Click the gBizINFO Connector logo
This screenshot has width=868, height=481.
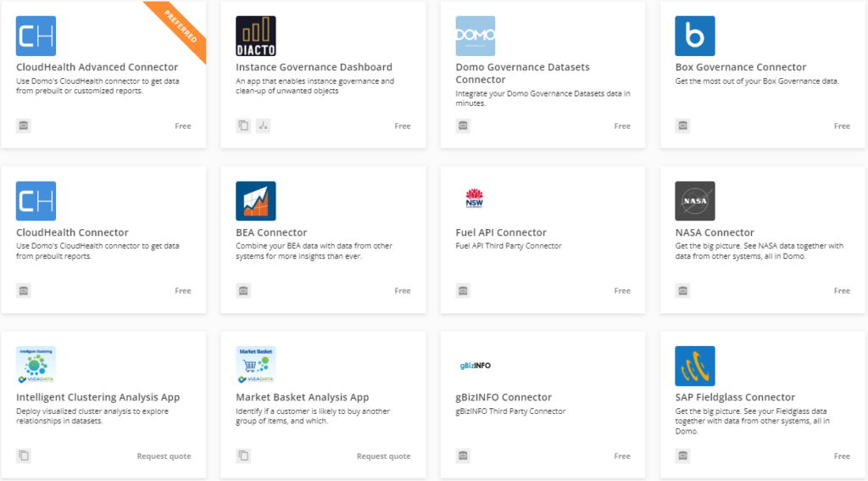coord(474,366)
